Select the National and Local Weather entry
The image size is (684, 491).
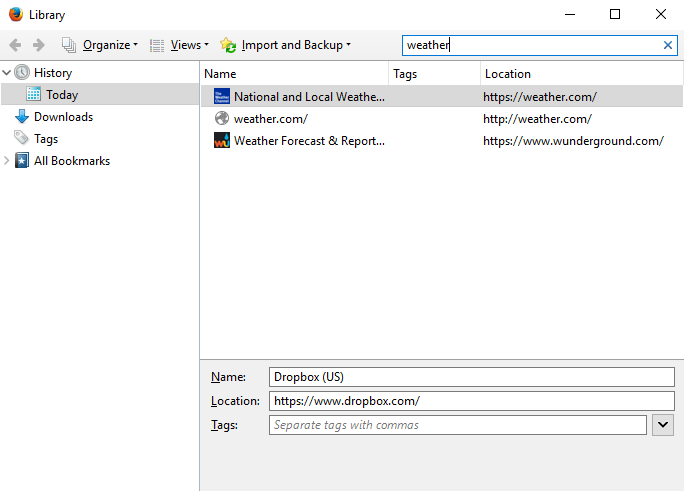[442, 96]
